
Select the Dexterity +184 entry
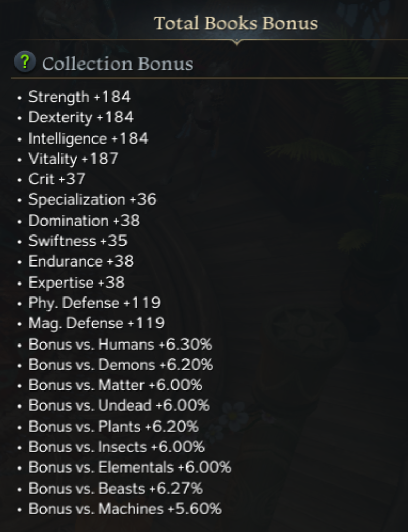(x=81, y=117)
